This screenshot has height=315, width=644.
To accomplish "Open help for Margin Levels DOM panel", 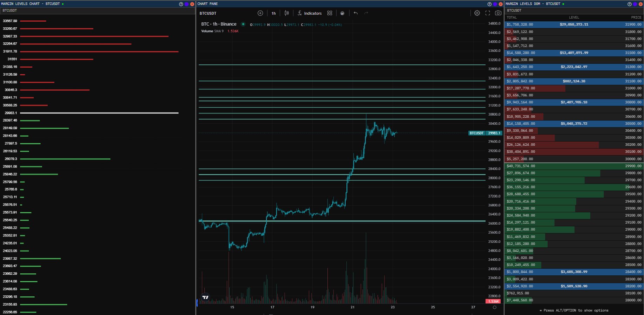I will (x=629, y=4).
